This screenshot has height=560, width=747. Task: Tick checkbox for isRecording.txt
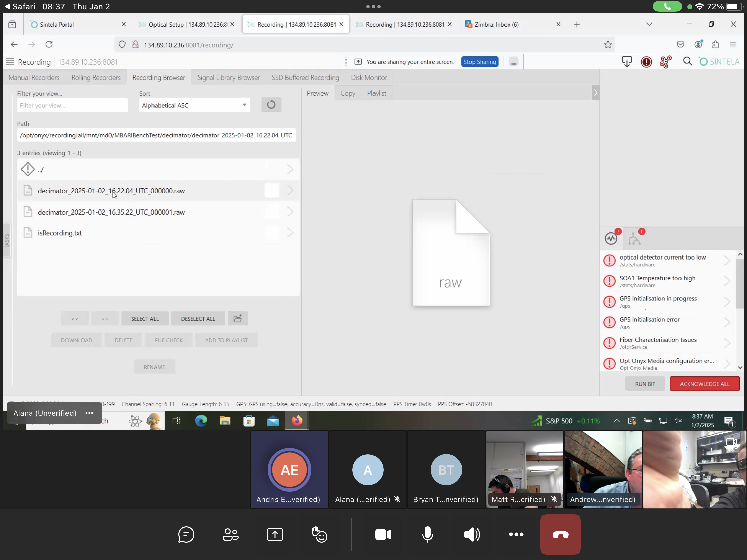coord(272,233)
